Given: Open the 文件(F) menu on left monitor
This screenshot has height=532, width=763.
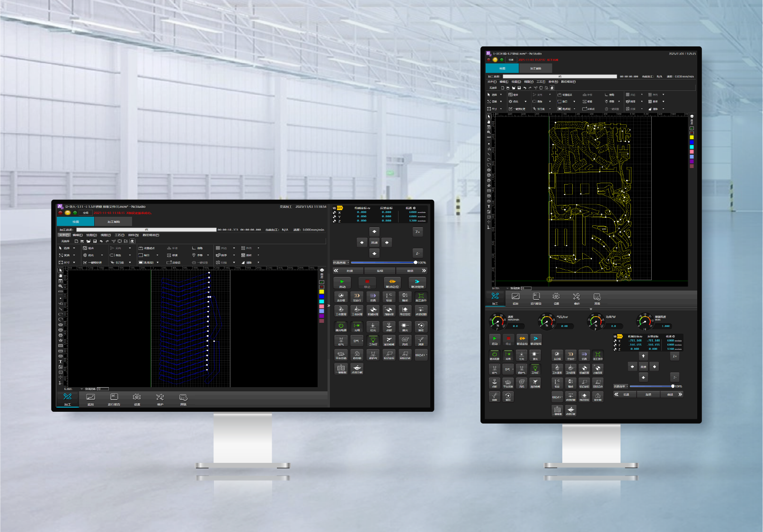Looking at the screenshot, I should pos(64,235).
